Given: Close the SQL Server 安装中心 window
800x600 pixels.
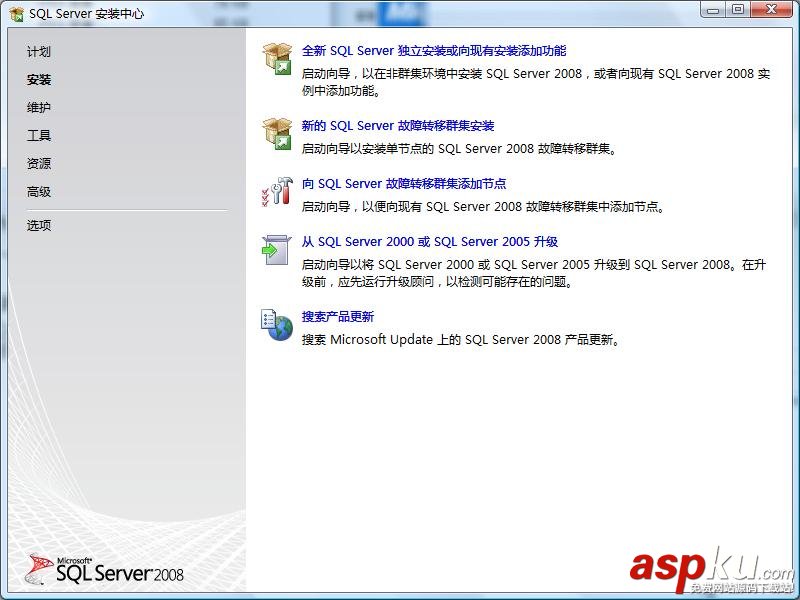Looking at the screenshot, I should coord(771,10).
